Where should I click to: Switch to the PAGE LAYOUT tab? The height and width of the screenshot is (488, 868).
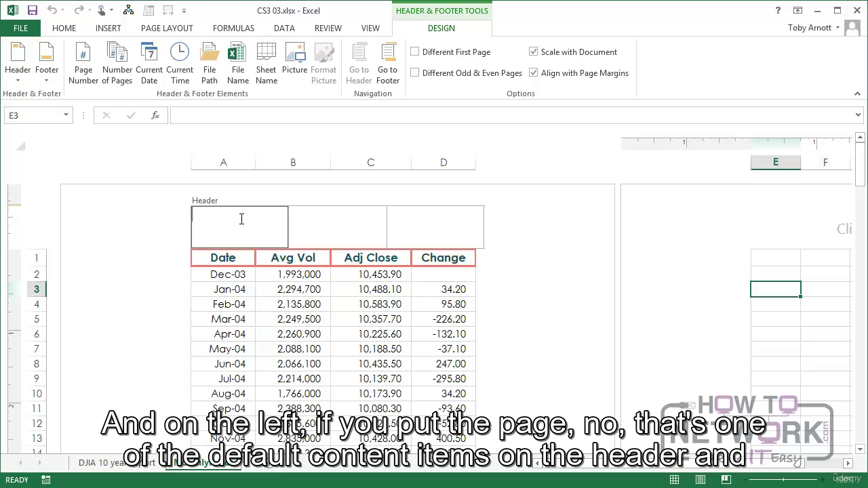coord(167,28)
